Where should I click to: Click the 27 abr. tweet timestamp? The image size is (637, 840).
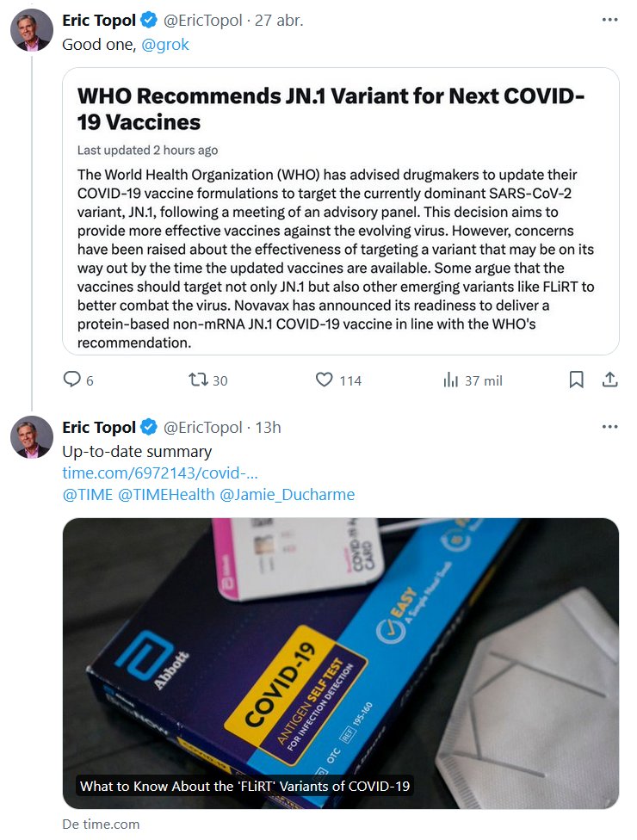279,21
